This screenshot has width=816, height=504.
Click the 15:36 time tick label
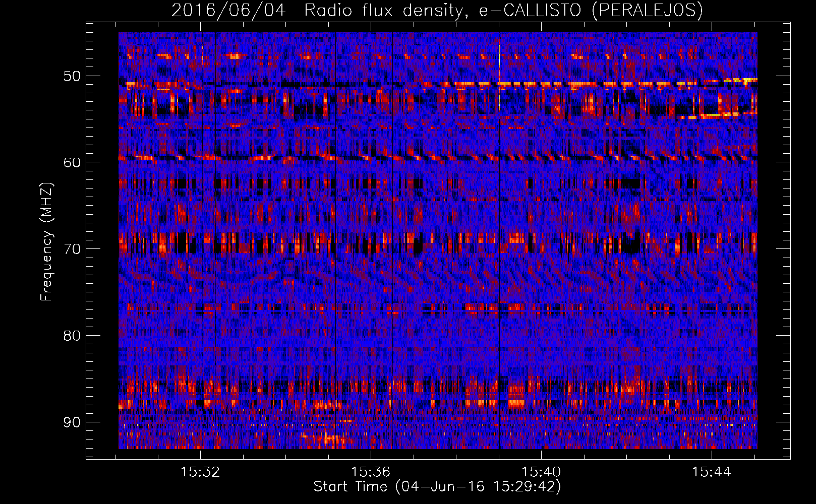(x=371, y=472)
